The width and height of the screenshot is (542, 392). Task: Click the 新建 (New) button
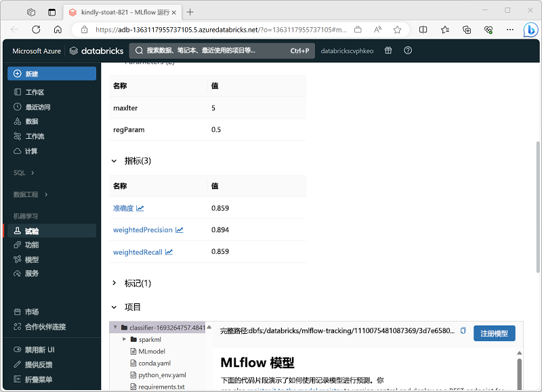[x=52, y=74]
